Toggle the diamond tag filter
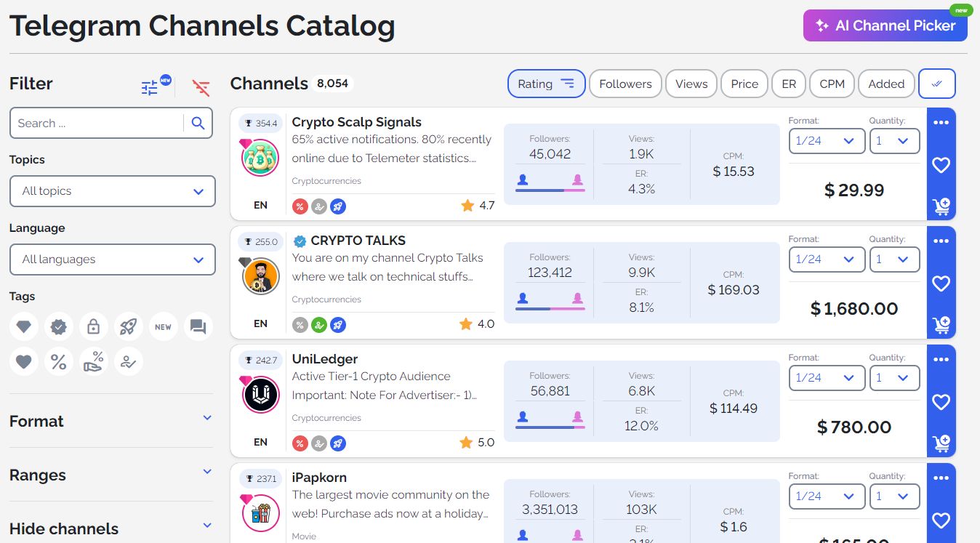 point(24,327)
